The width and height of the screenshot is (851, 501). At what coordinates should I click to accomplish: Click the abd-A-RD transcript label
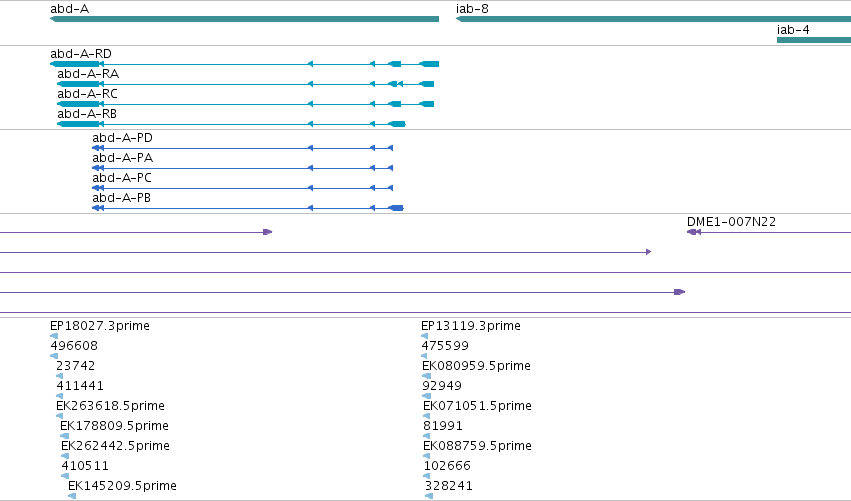point(81,54)
